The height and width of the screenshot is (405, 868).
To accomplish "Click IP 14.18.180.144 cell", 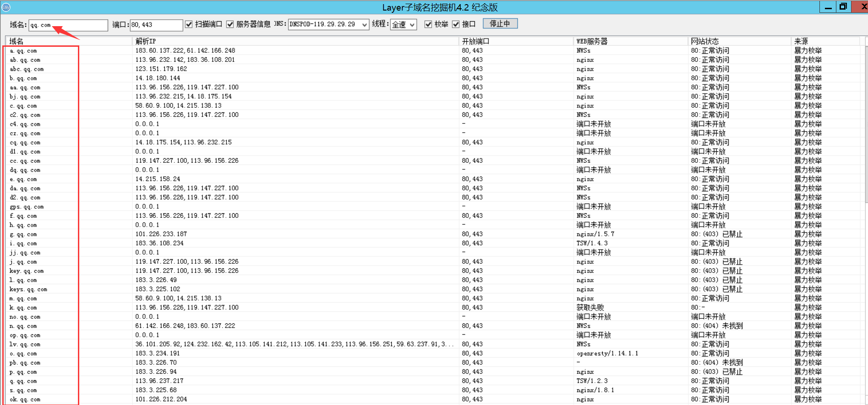I will (158, 78).
